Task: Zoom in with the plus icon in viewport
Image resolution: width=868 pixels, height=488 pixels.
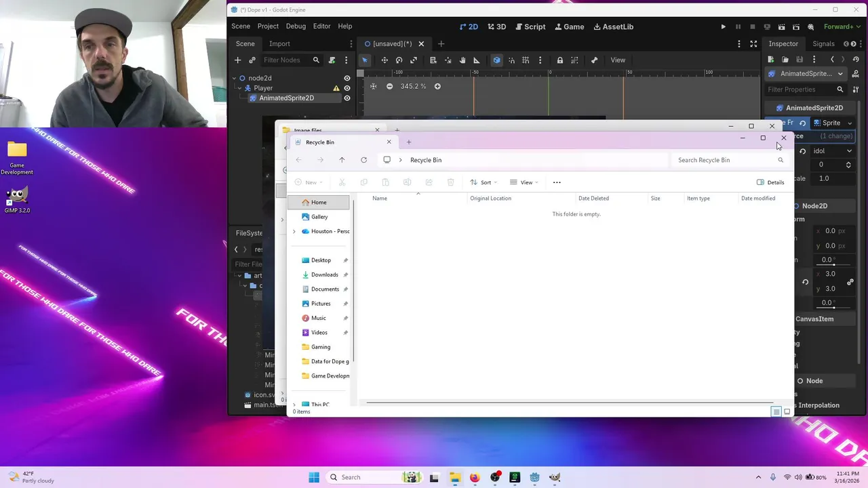Action: point(437,86)
